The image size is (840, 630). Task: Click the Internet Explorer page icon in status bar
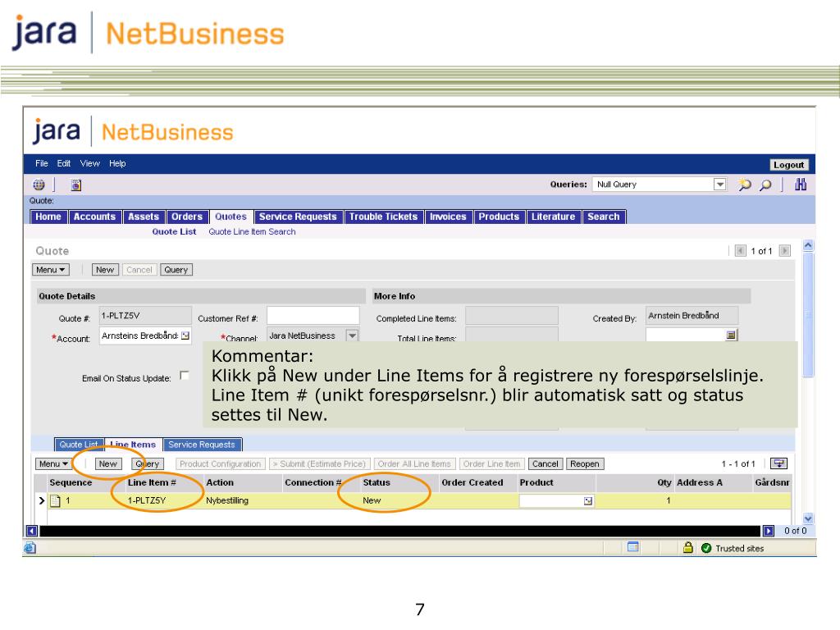(30, 547)
